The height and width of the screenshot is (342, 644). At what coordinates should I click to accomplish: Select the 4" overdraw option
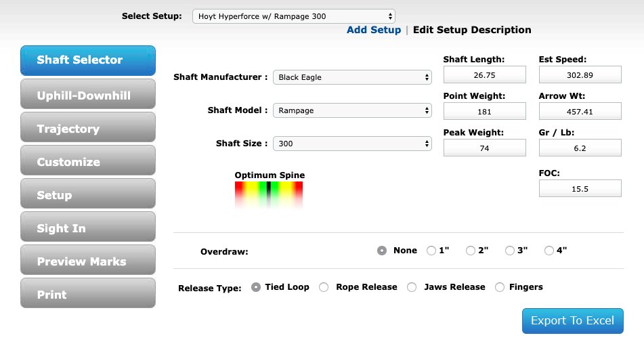pos(549,251)
